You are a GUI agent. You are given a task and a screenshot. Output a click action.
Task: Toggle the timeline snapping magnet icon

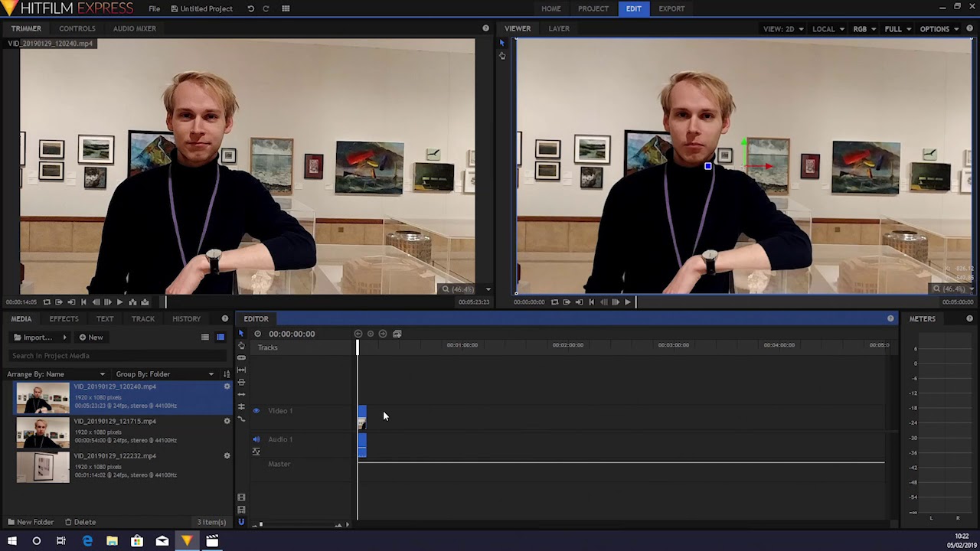[x=241, y=522]
